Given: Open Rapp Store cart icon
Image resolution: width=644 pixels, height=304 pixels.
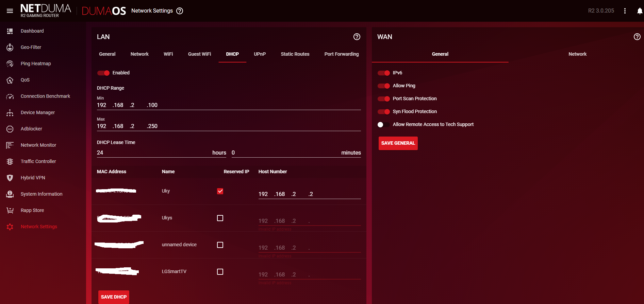Looking at the screenshot, I should point(10,210).
